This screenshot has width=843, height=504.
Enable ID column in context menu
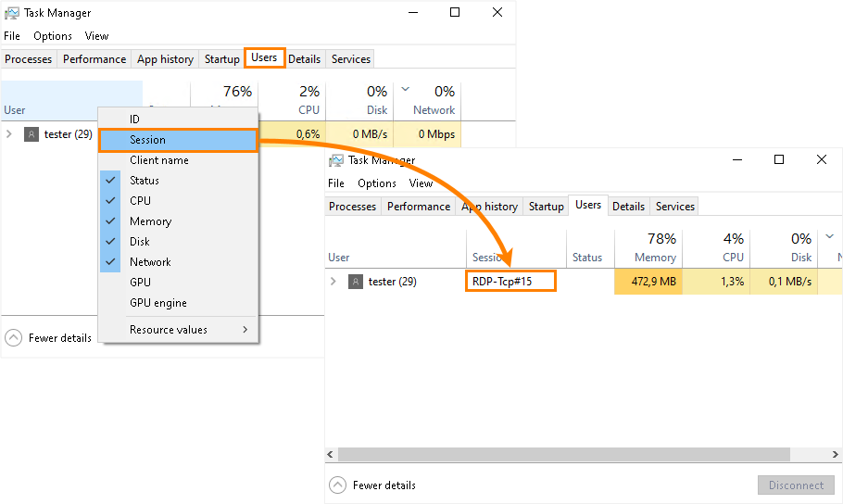[179, 120]
